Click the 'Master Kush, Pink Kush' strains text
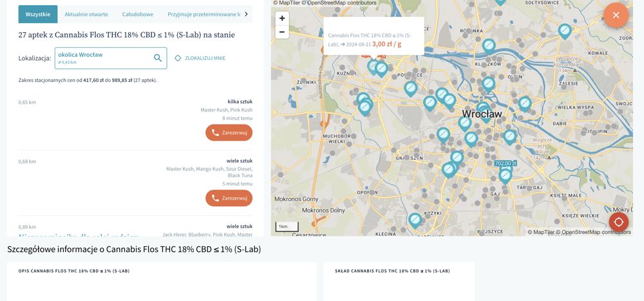644x301 pixels. [x=226, y=110]
